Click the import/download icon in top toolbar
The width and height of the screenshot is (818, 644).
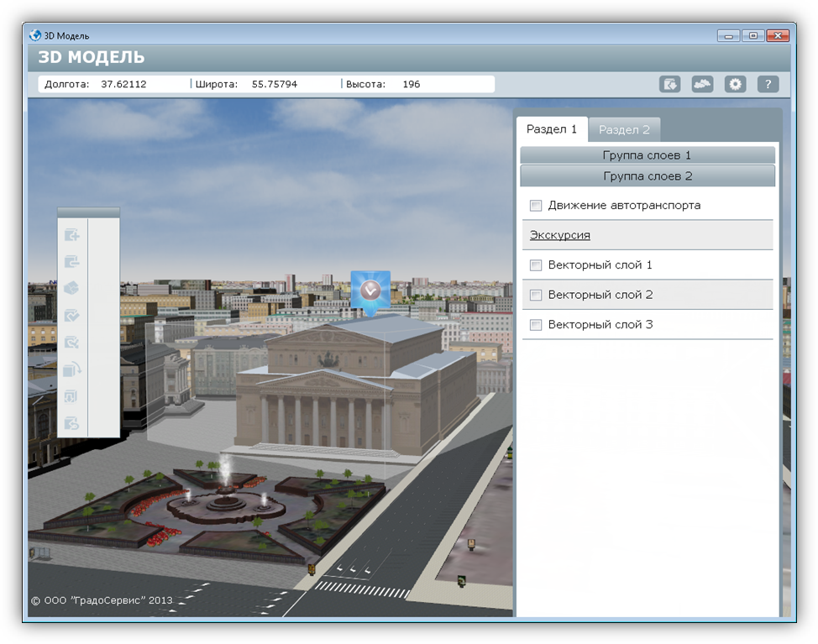click(x=669, y=84)
